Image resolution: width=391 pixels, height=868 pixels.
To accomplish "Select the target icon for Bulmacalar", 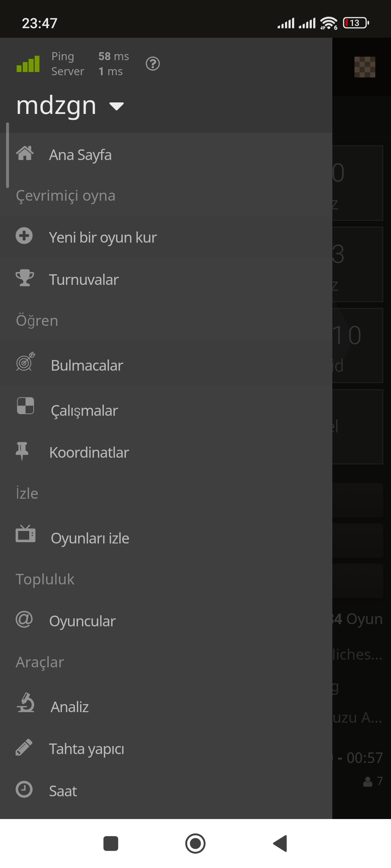I will 25,362.
